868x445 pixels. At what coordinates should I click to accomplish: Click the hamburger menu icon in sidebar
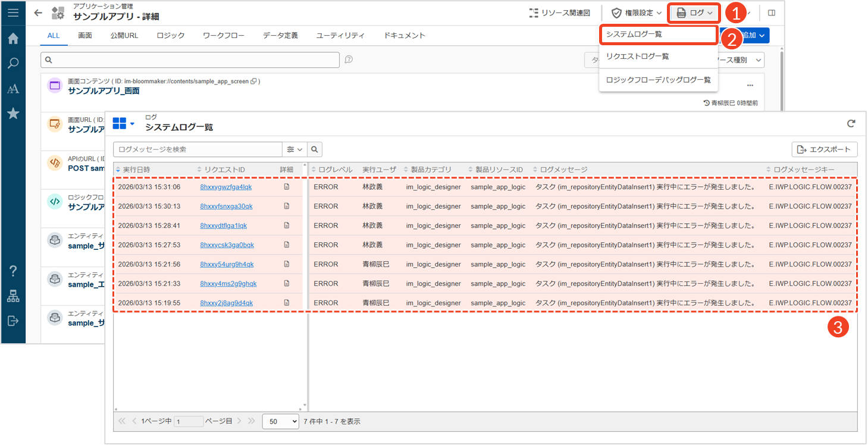12,12
